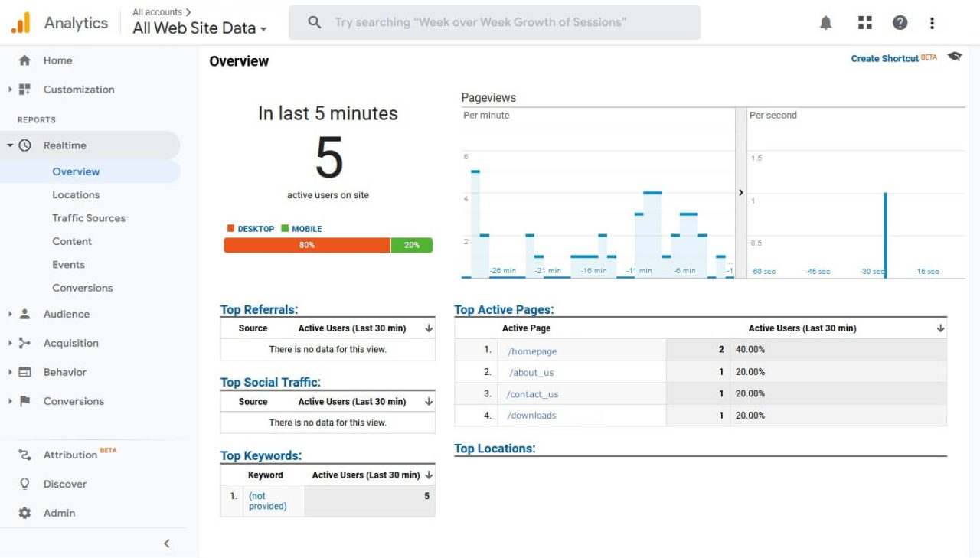Screen dimensions: 980x558
Task: Open the /downloads active page link
Action: coord(531,416)
